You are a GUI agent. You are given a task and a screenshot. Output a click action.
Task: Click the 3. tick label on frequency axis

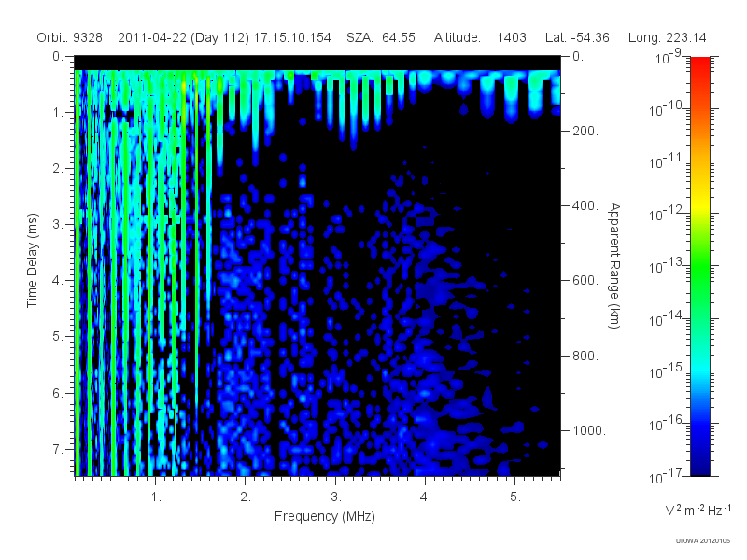[336, 497]
